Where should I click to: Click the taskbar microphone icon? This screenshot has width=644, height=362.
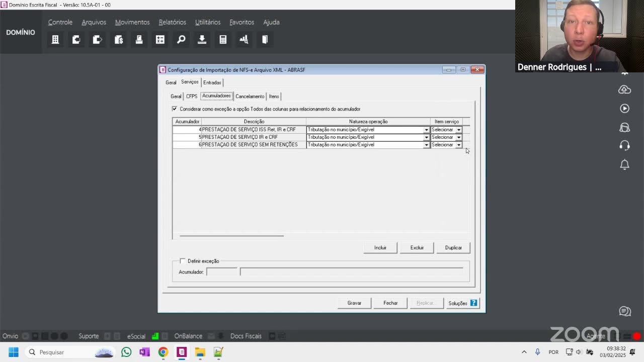tap(537, 352)
